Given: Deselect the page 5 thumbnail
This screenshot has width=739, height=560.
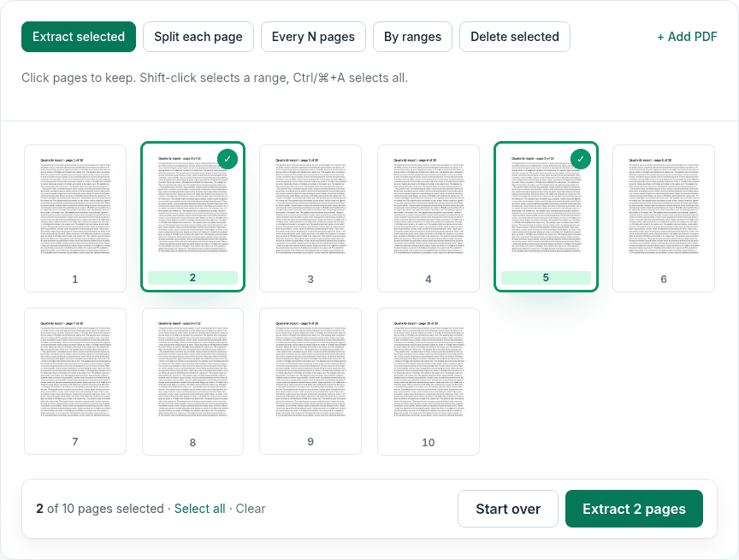Looking at the screenshot, I should (546, 216).
